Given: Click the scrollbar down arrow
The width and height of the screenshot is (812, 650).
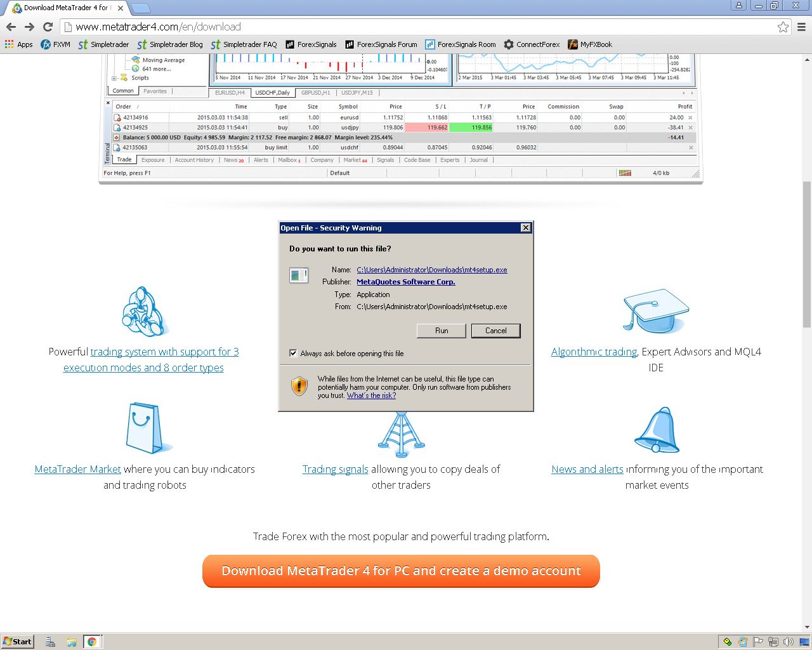Looking at the screenshot, I should (807, 627).
